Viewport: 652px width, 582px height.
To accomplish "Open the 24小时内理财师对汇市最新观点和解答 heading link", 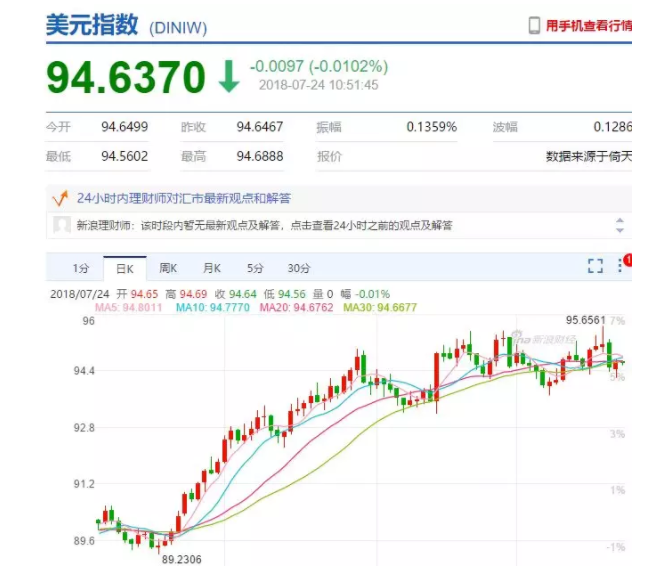I will pos(184,198).
